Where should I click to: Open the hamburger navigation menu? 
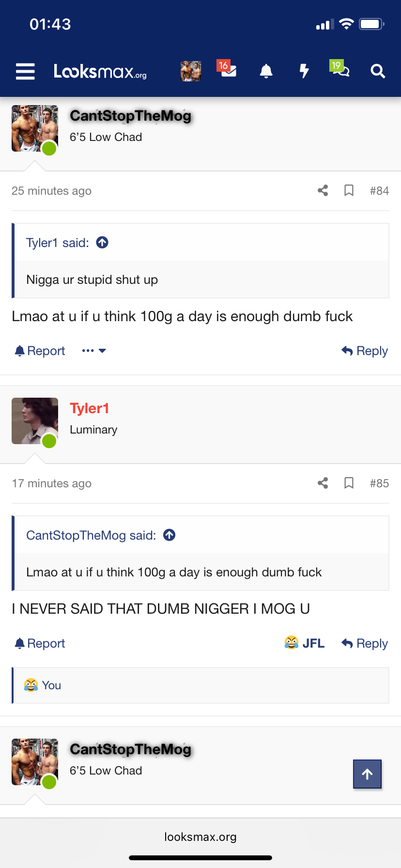(25, 71)
